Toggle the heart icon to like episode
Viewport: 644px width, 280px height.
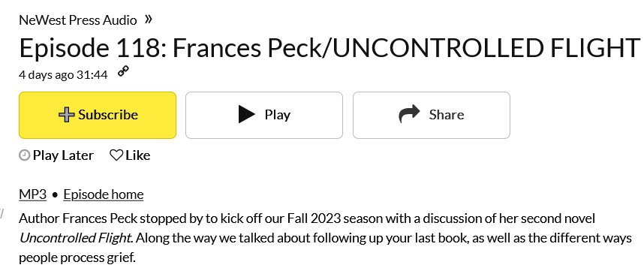click(116, 155)
